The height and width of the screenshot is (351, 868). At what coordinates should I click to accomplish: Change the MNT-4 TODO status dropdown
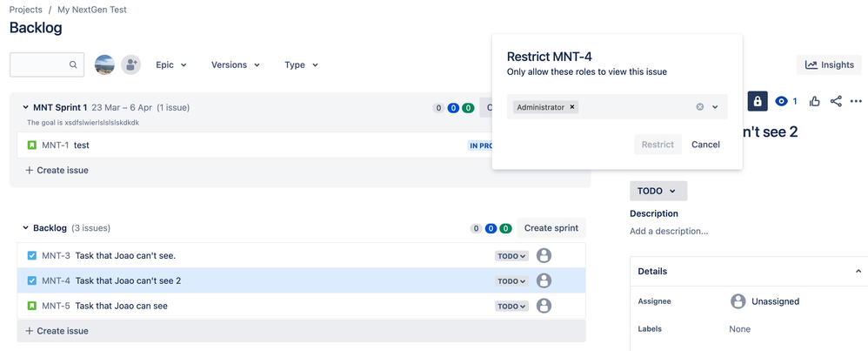511,281
